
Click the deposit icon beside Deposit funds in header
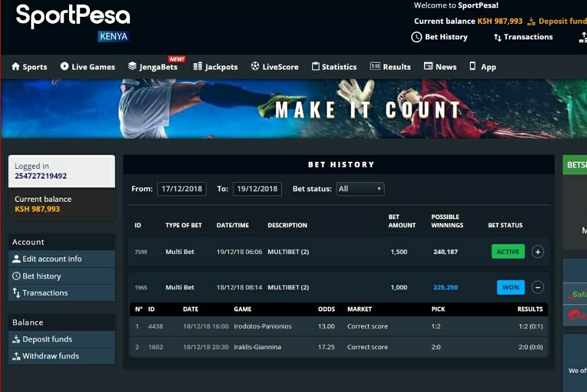tap(531, 21)
